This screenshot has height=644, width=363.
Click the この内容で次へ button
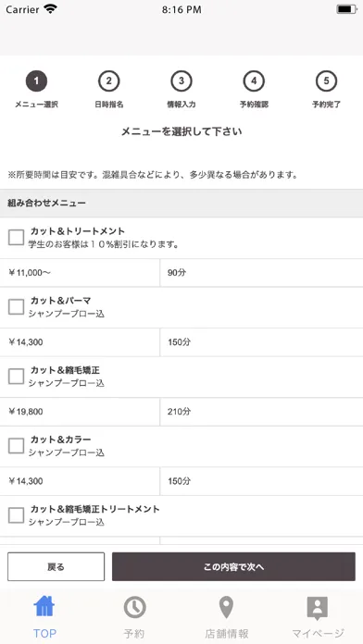click(x=233, y=567)
